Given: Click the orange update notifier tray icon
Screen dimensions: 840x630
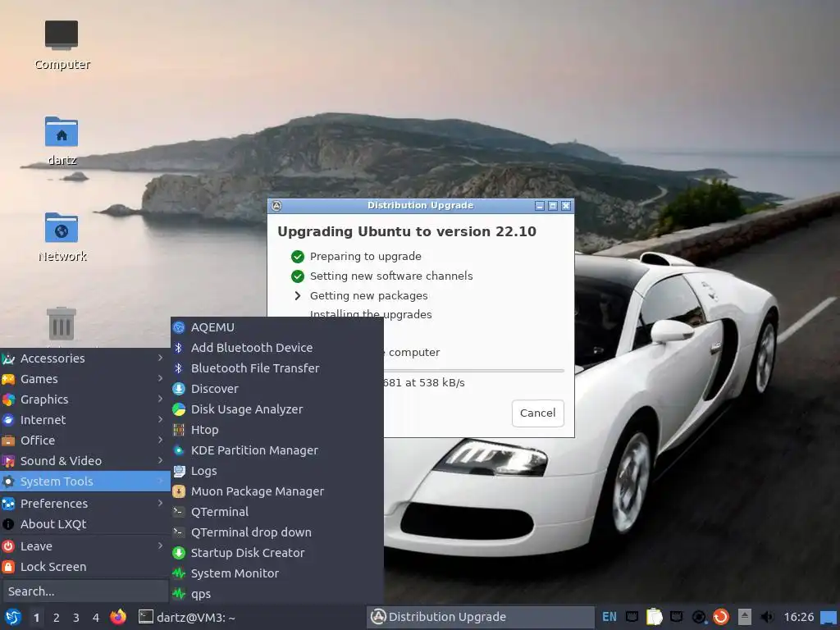Looking at the screenshot, I should (x=721, y=617).
